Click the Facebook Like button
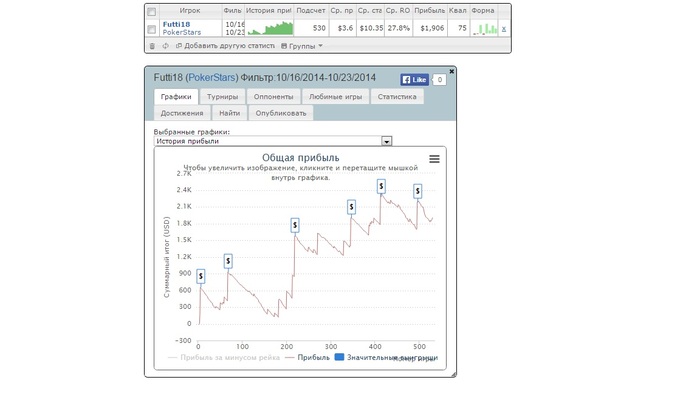 414,80
